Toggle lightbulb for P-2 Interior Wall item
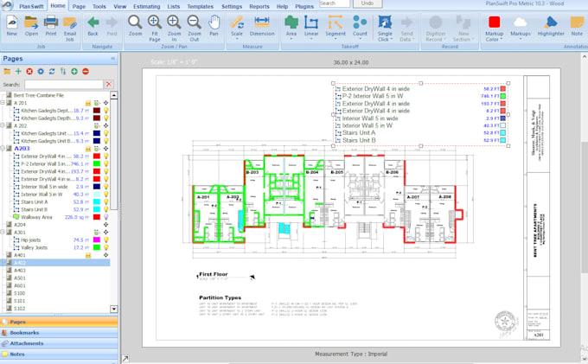The width and height of the screenshot is (588, 364). pos(106,163)
